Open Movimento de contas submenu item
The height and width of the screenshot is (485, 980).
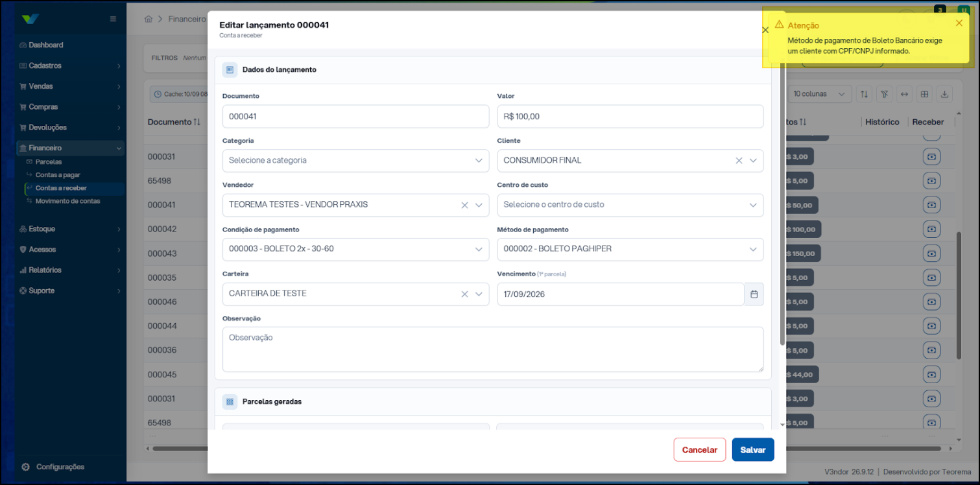67,201
